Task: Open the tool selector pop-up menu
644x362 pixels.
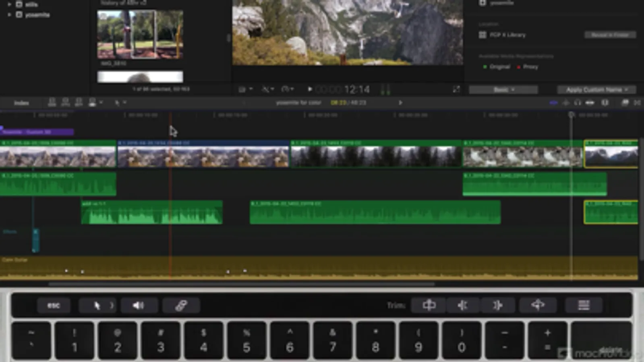Action: click(x=120, y=103)
